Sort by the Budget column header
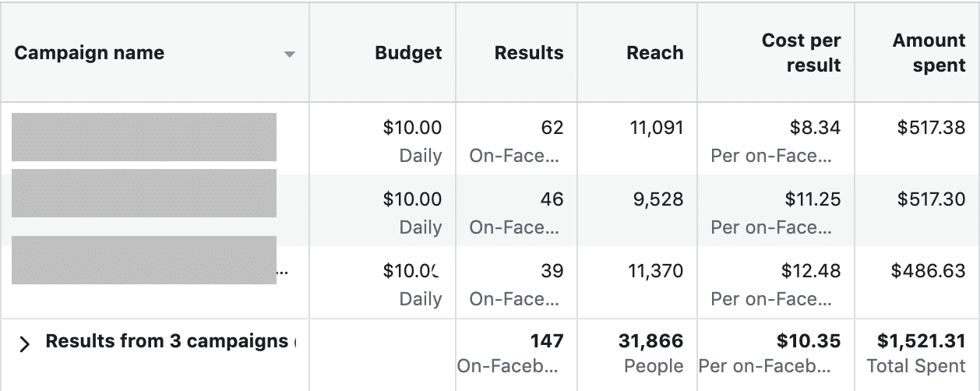This screenshot has width=980, height=391. click(x=408, y=53)
